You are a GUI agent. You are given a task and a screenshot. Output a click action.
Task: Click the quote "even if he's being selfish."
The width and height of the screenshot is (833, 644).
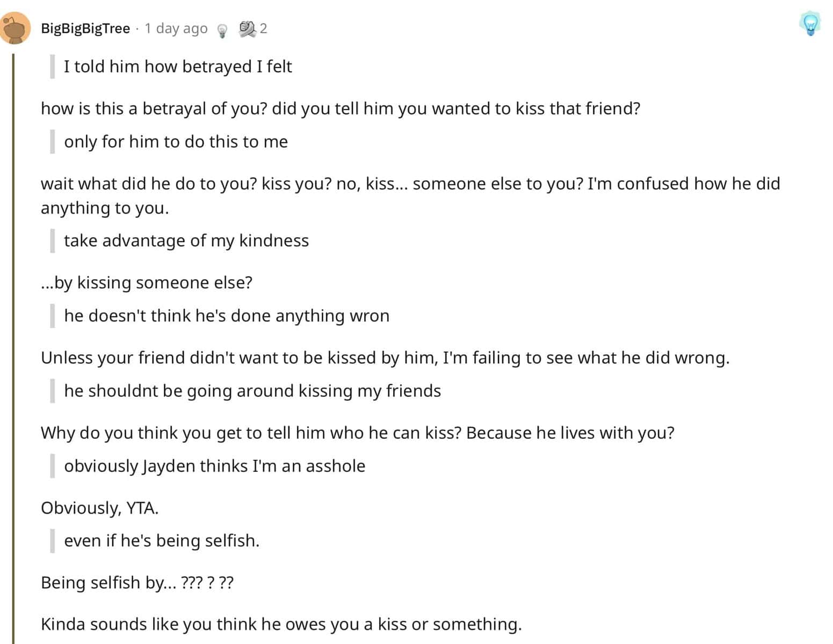tap(162, 540)
